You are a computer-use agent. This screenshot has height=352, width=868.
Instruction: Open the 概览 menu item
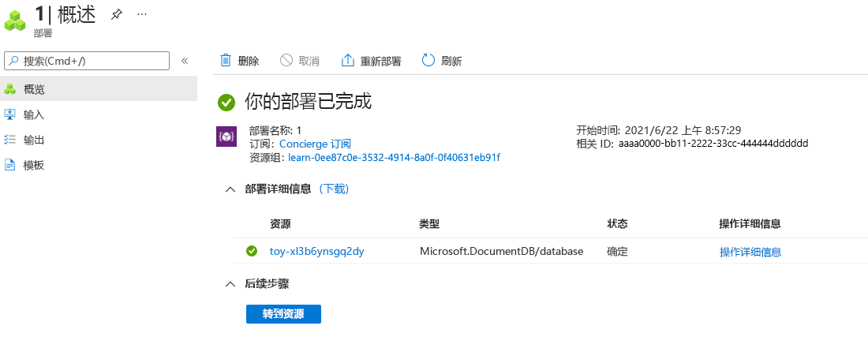(99, 89)
